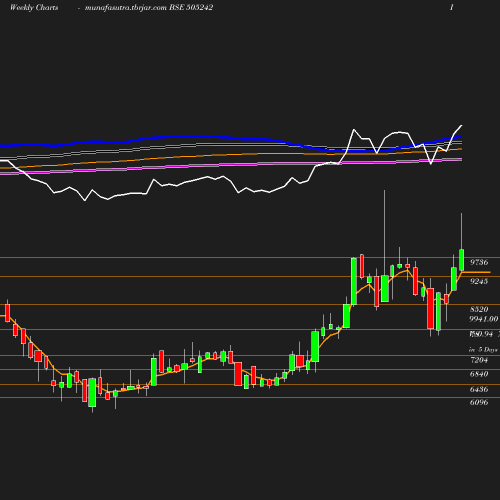Click the last green candlestick on the chart
The height and width of the screenshot is (500, 500).
(462, 260)
